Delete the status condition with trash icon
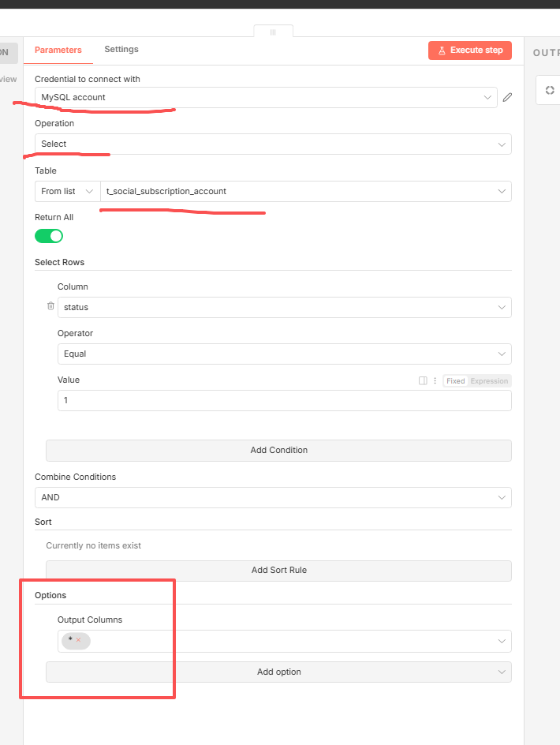The image size is (560, 745). (x=50, y=306)
